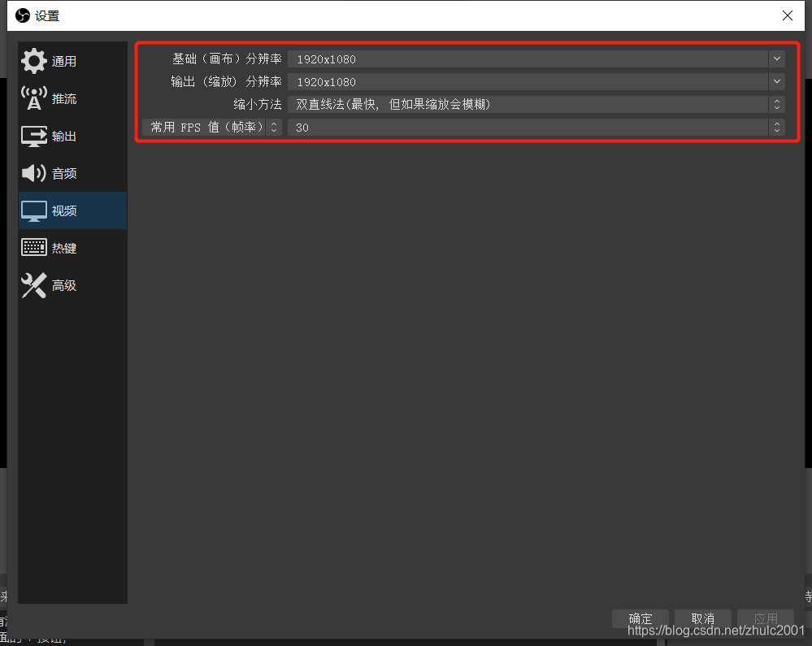This screenshot has height=646, width=812.
Task: Click the 缩小方法 label
Action: pyautogui.click(x=258, y=105)
